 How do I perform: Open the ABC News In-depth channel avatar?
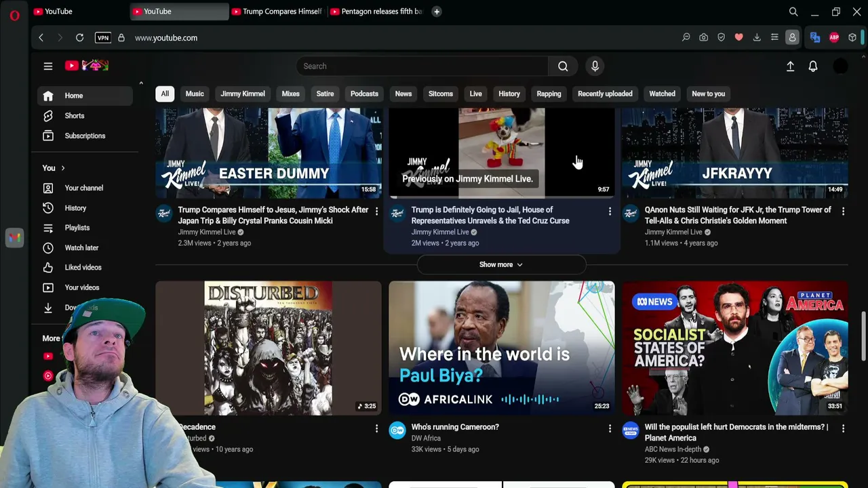tap(631, 430)
